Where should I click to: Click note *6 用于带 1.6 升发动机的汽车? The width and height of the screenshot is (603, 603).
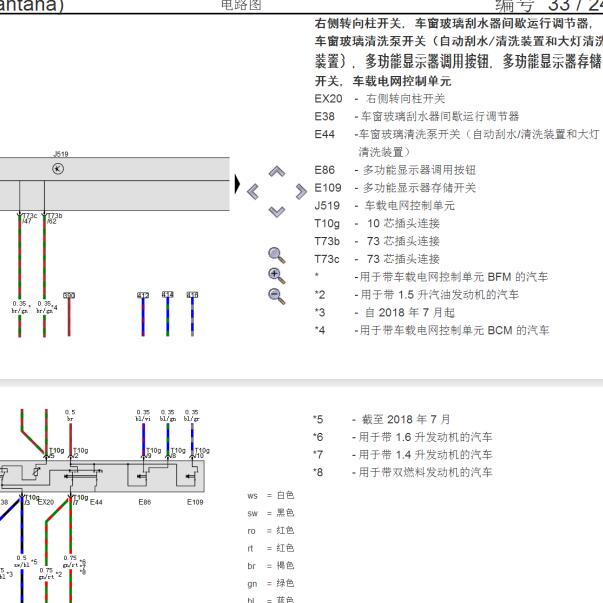(402, 437)
